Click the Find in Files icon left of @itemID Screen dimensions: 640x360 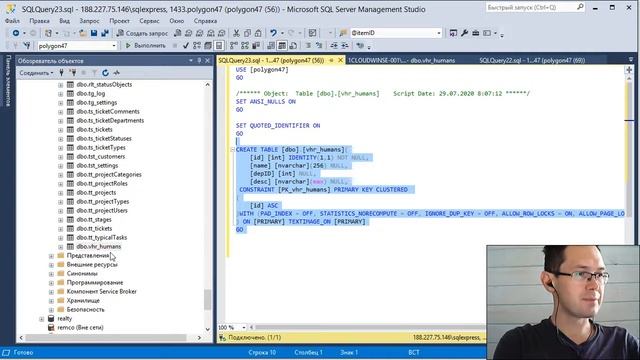[x=343, y=33]
